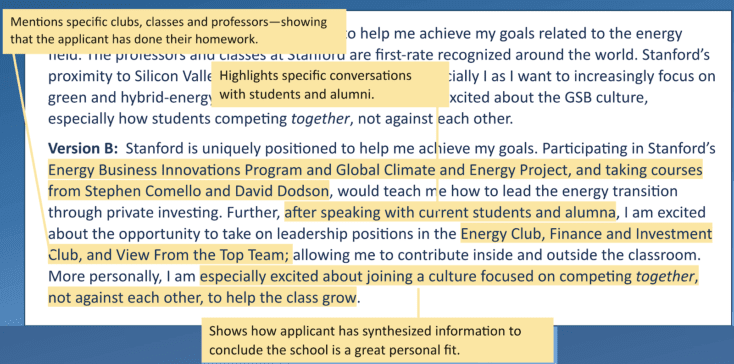Select the words "energy transition"
Image resolution: width=734 pixels, height=364 pixels.
620,191
